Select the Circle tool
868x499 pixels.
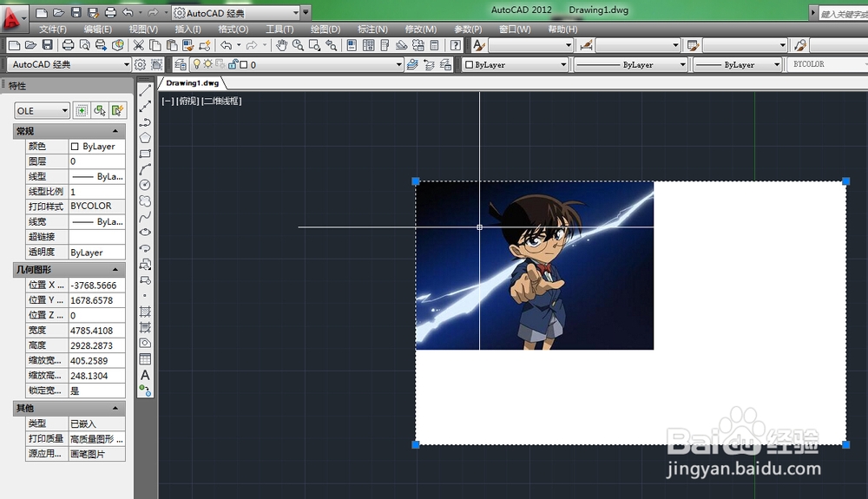point(145,185)
